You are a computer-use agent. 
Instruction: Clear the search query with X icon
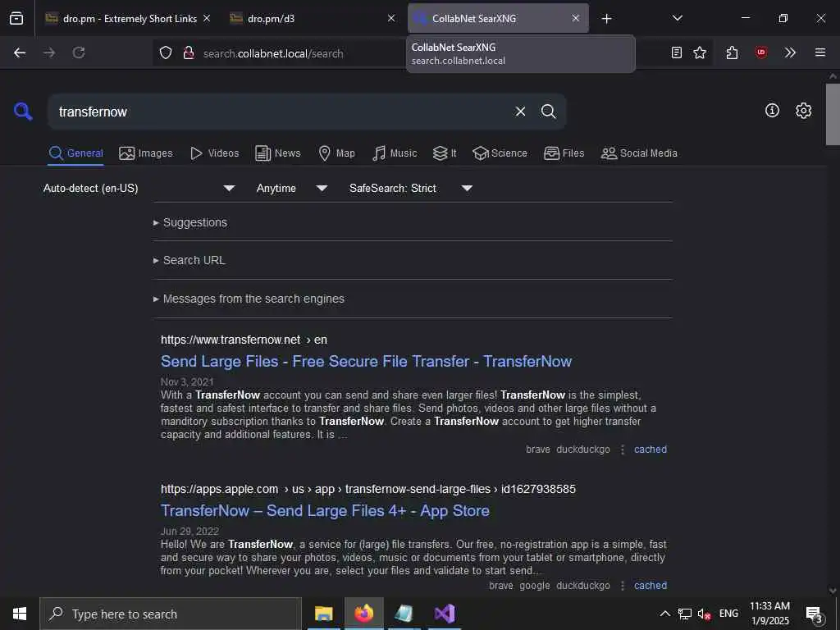[520, 112]
